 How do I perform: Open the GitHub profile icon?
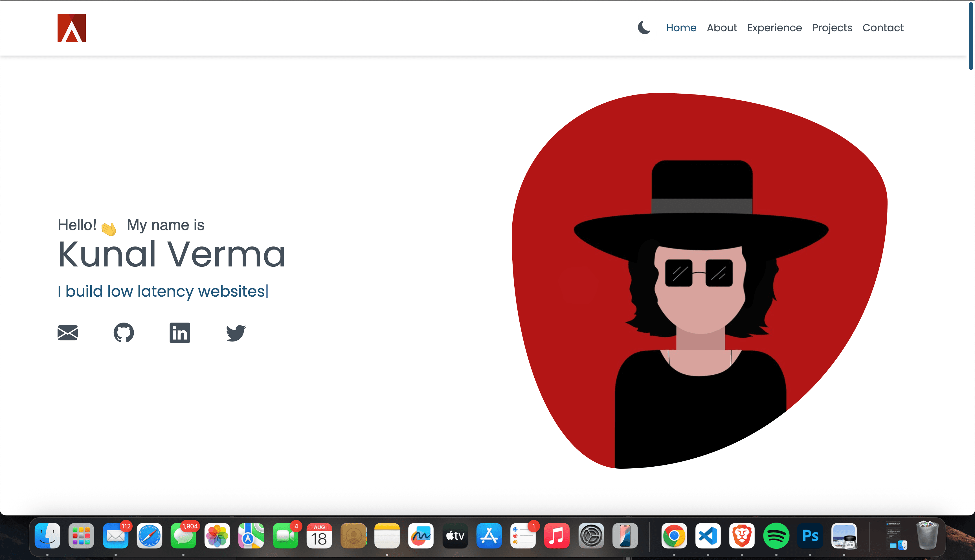pos(124,333)
